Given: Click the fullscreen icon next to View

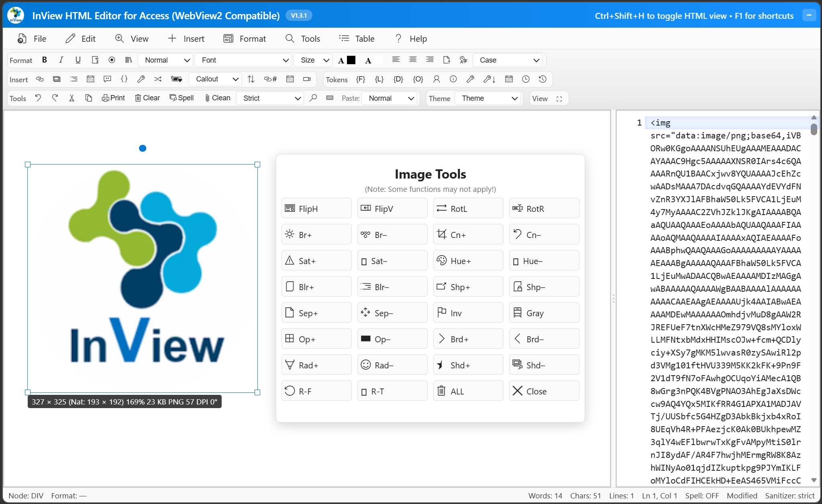Looking at the screenshot, I should 559,99.
